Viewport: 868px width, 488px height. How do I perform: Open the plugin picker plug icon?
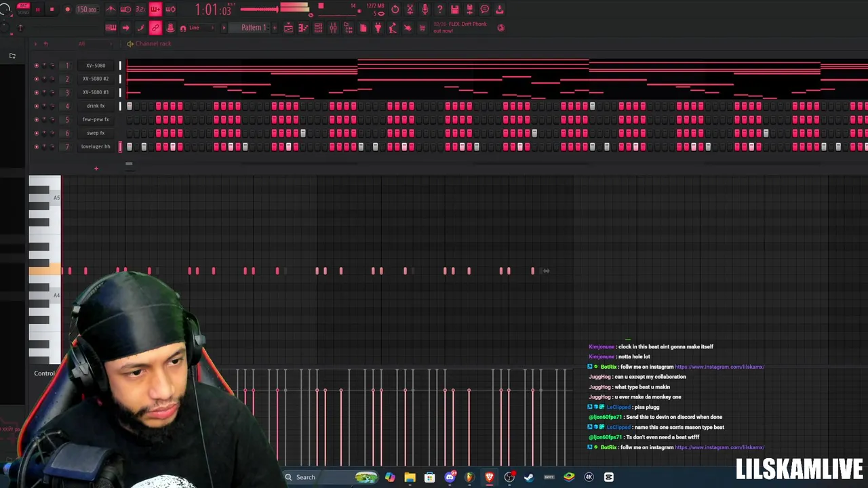point(378,28)
